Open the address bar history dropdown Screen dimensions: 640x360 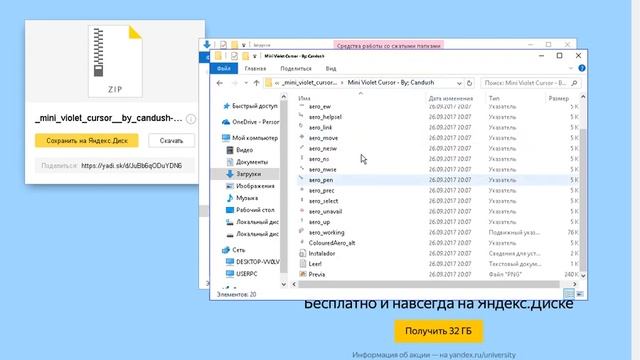click(x=459, y=83)
